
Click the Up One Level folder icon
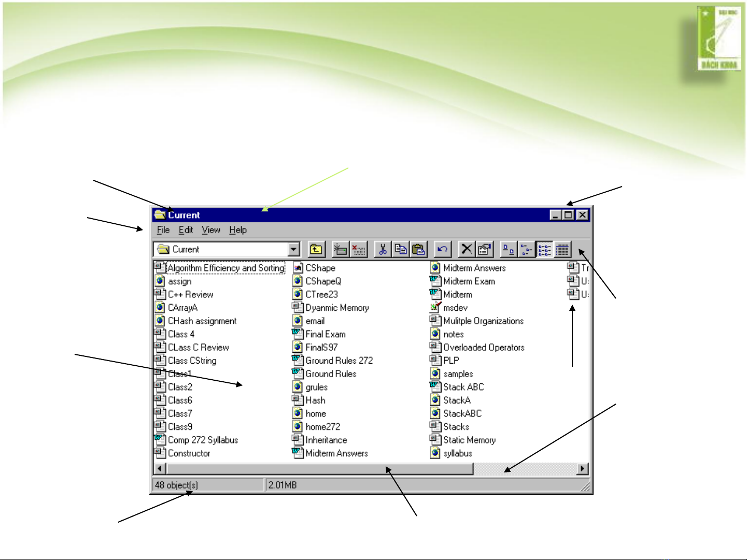(316, 250)
